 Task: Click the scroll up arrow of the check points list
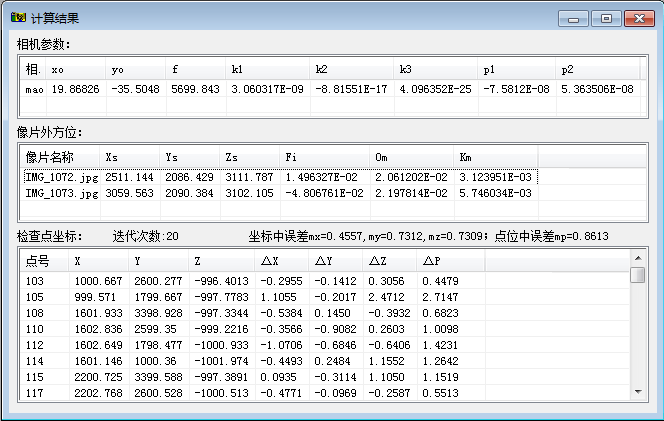pyautogui.click(x=638, y=258)
